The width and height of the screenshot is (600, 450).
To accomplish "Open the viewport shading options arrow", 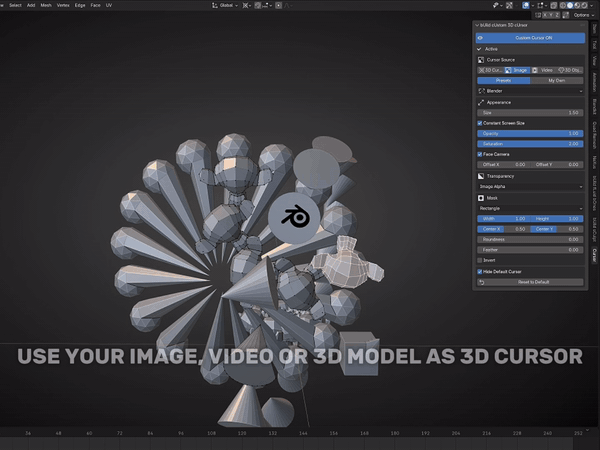I will [x=592, y=5].
